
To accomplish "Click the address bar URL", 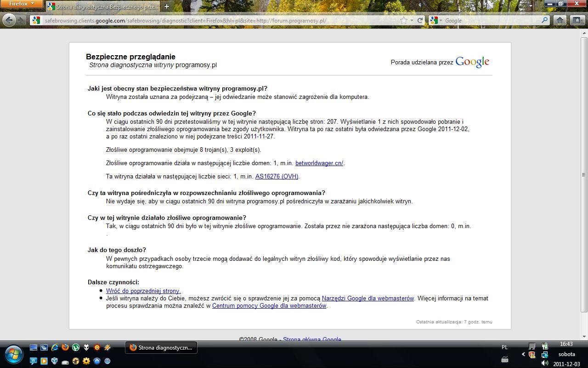I will click(x=185, y=20).
